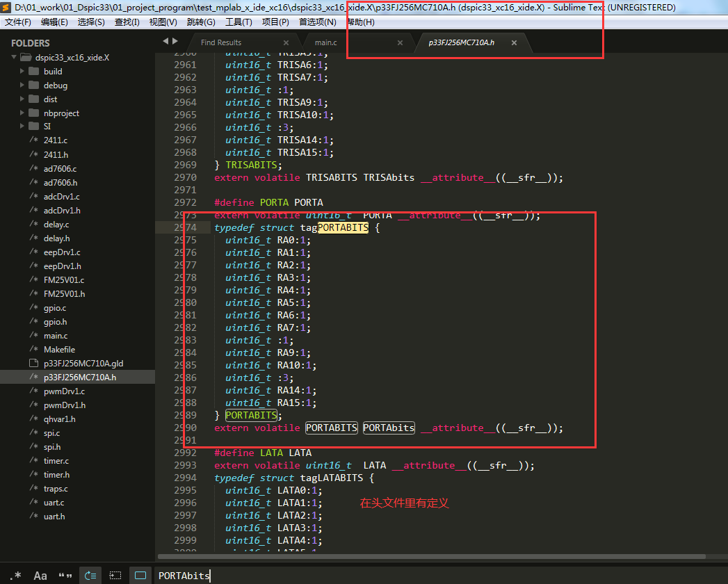This screenshot has height=584, width=728.
Task: Close the Find Results tab
Action: (286, 43)
